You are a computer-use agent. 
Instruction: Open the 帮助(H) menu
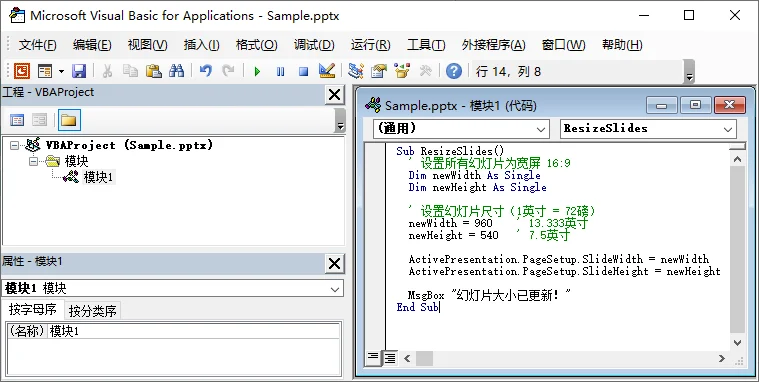coord(622,45)
